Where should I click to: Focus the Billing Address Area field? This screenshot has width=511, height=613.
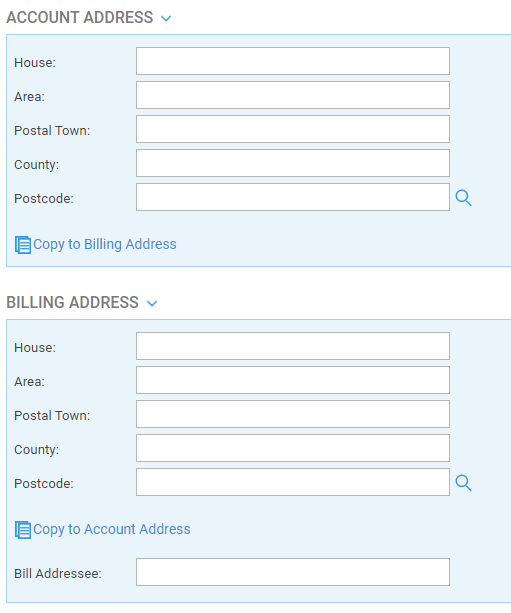(293, 380)
